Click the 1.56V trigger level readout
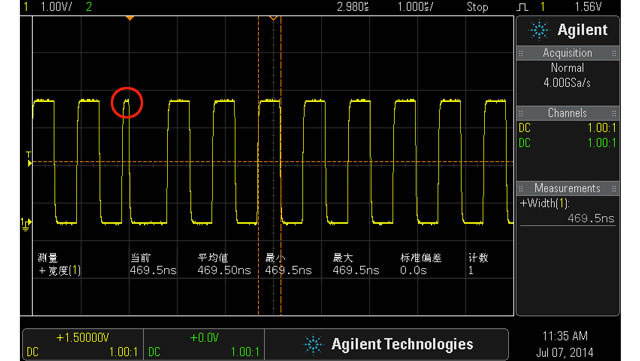Image resolution: width=640 pixels, height=361 pixels. click(588, 7)
